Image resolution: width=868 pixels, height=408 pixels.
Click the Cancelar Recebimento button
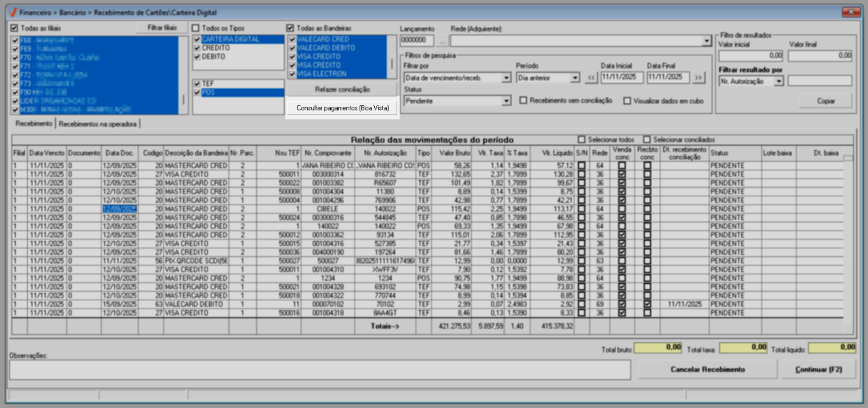tap(707, 370)
